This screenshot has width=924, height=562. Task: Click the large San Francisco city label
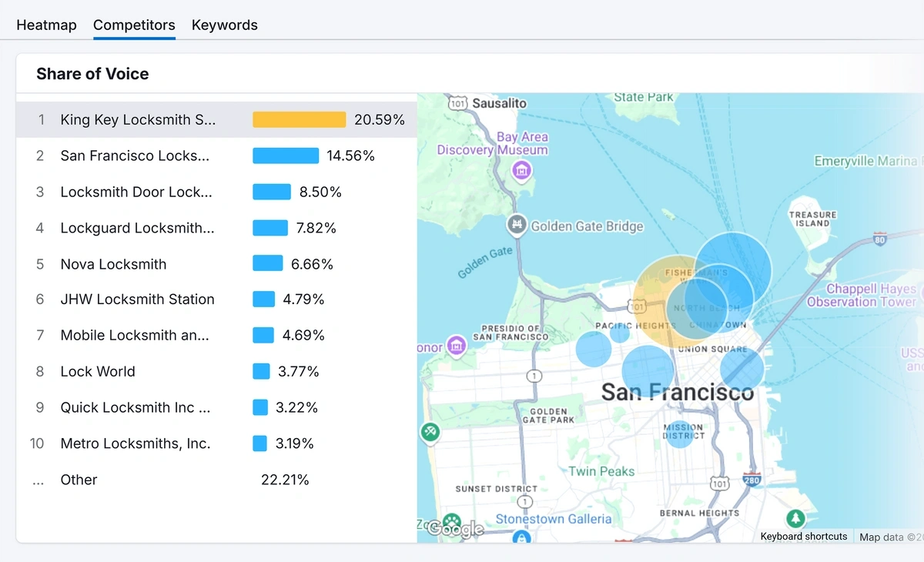678,392
